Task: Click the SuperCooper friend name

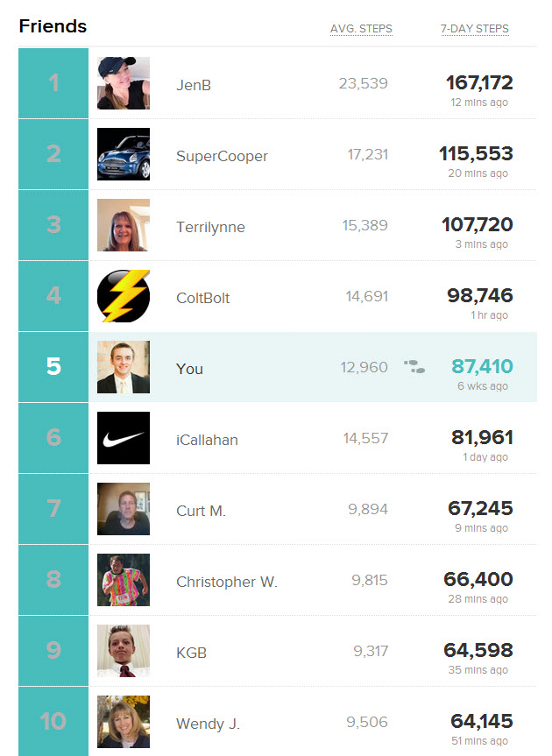Action: pos(222,156)
